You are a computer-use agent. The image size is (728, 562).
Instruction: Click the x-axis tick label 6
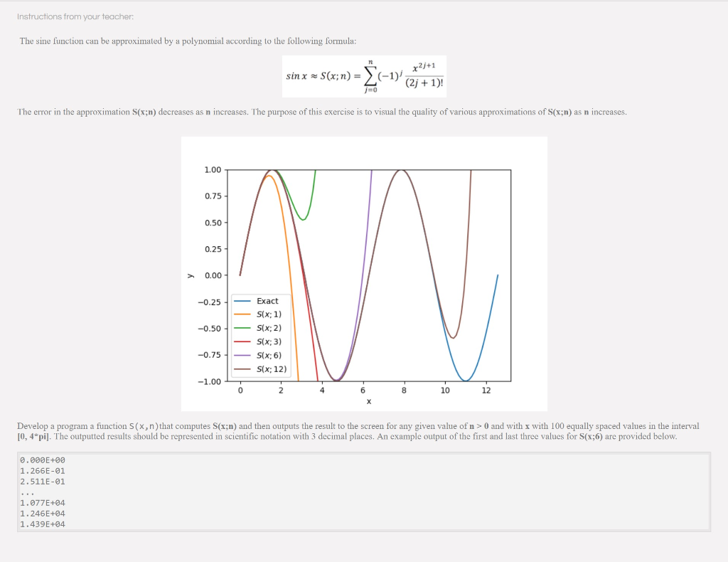[x=363, y=391]
